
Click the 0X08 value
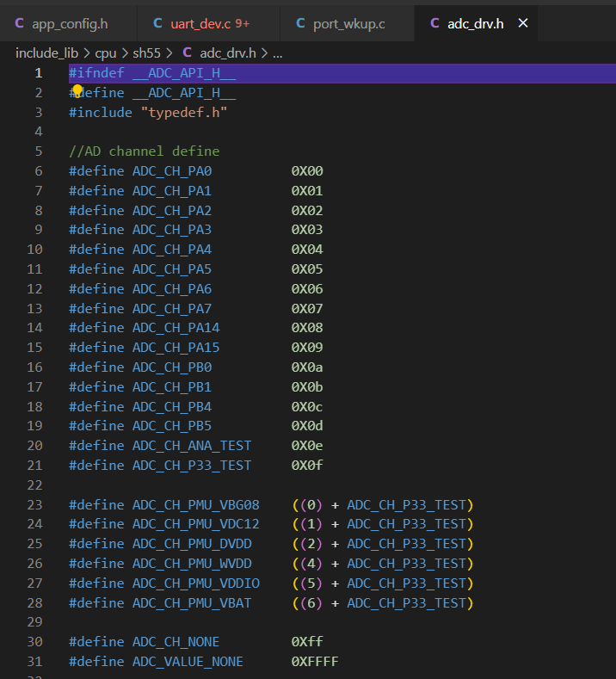(x=307, y=328)
